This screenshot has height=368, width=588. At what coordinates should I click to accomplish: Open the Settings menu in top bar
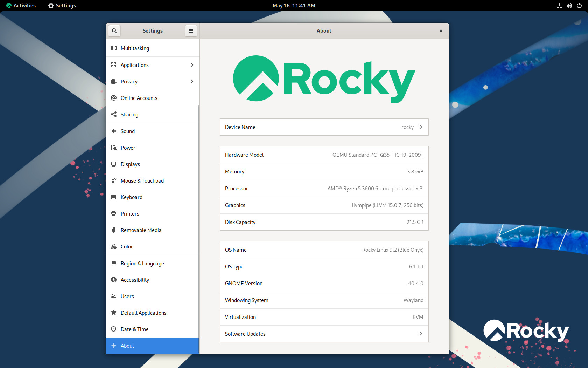[62, 6]
